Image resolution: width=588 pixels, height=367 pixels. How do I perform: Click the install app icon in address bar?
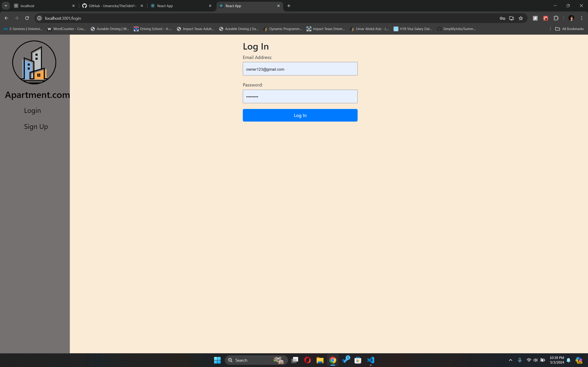pos(512,18)
